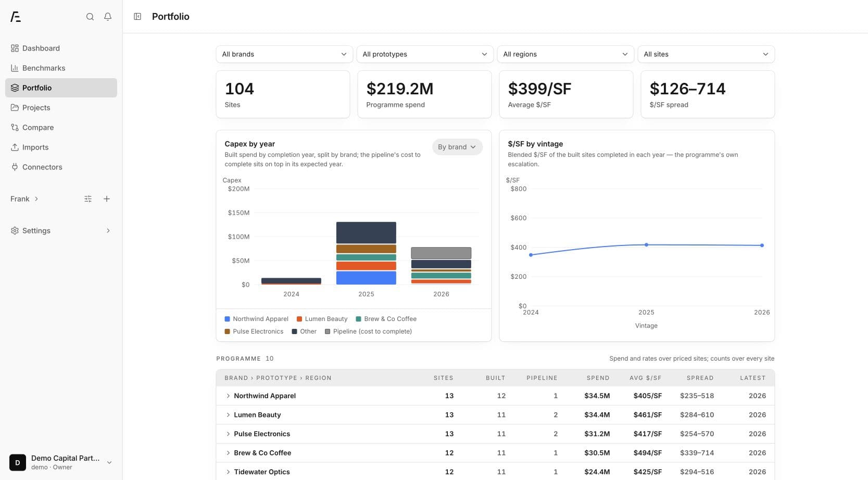
Task: Open Projects in the sidebar
Action: [x=61, y=108]
